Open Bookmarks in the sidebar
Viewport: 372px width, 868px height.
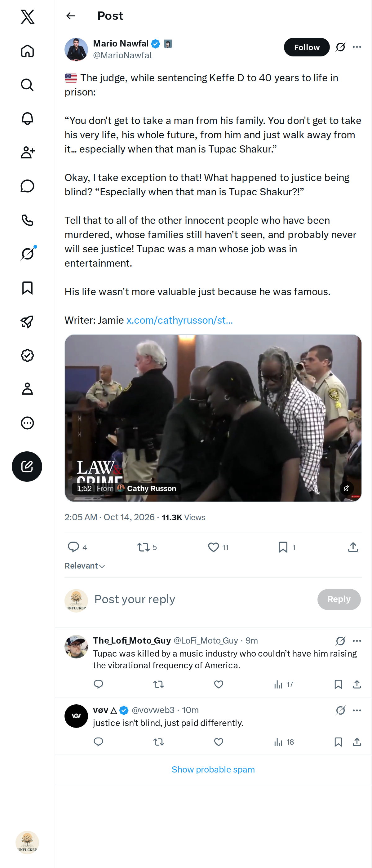(27, 288)
